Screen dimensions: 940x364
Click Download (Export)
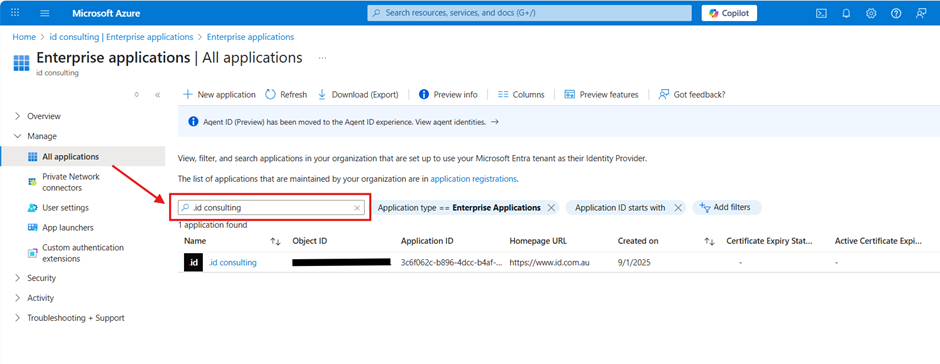[x=358, y=94]
